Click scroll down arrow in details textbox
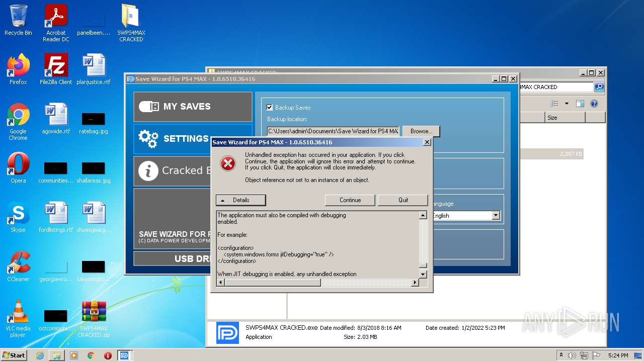 pyautogui.click(x=423, y=275)
